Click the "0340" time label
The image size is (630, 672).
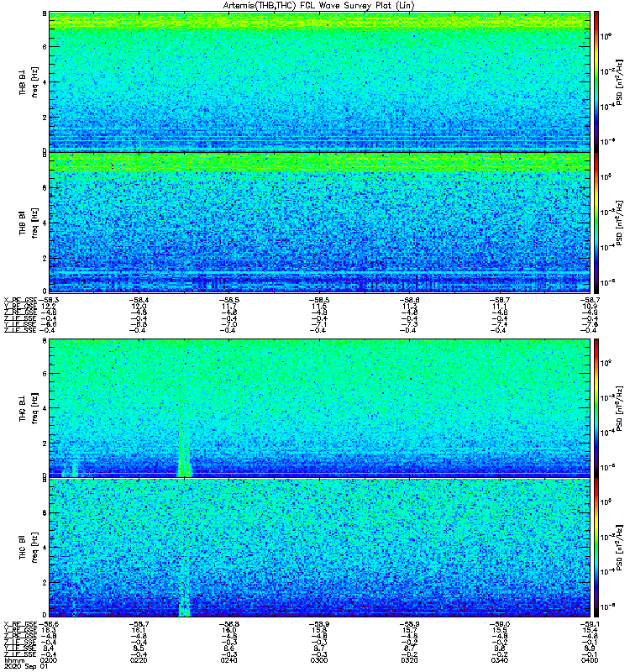[x=500, y=660]
